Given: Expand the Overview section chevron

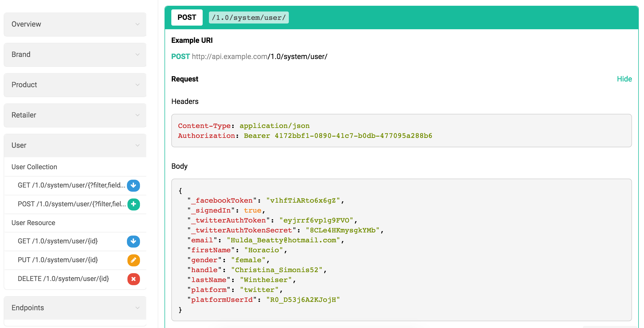Looking at the screenshot, I should click(137, 24).
